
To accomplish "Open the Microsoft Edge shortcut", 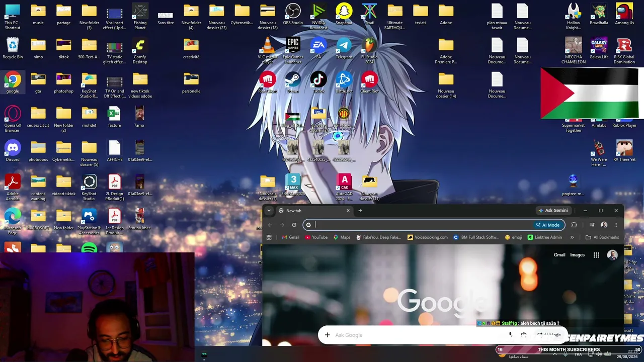I will pos(13,222).
